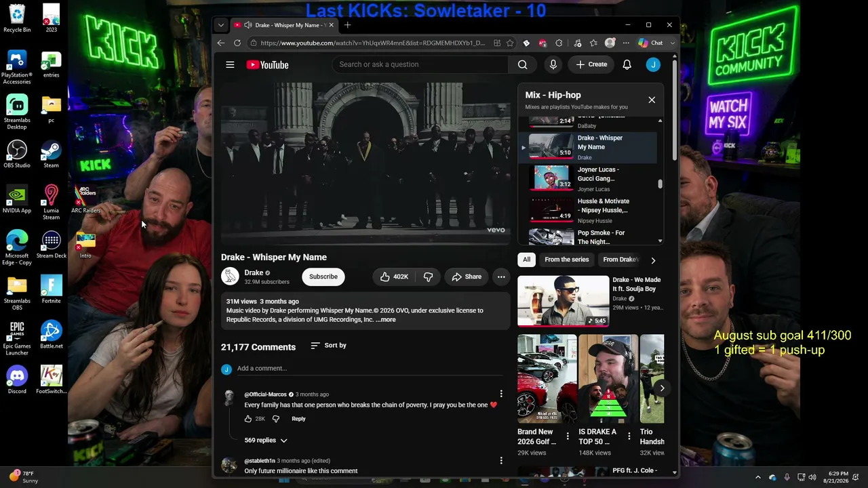Open the tab actions dropdown
Screen dimensions: 868x488
point(220,25)
